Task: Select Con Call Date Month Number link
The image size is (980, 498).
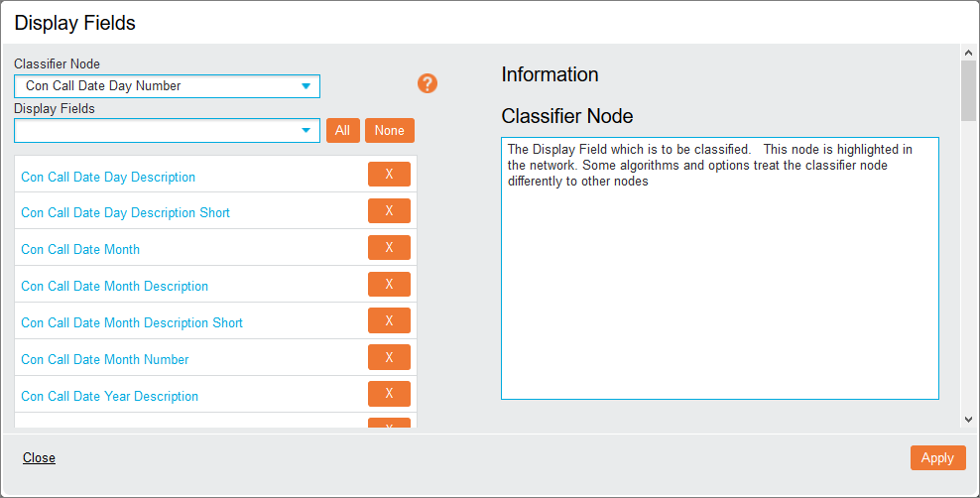Action: pyautogui.click(x=105, y=359)
